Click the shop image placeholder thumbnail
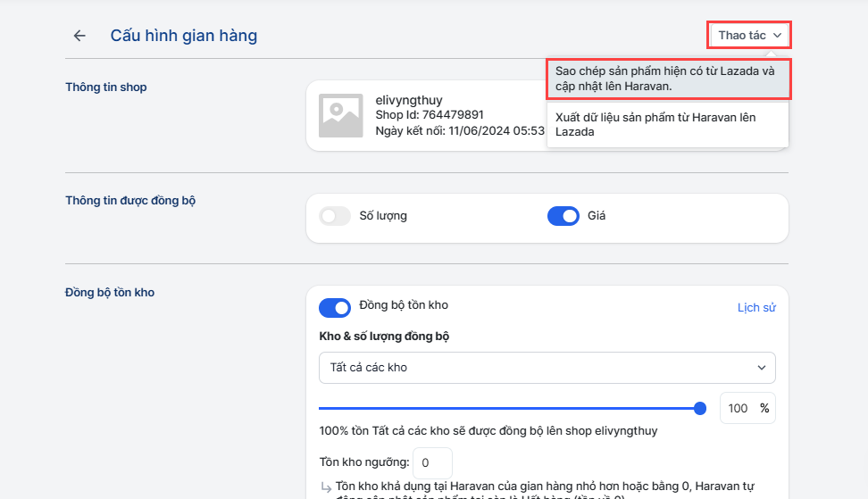The height and width of the screenshot is (499, 868). (340, 115)
